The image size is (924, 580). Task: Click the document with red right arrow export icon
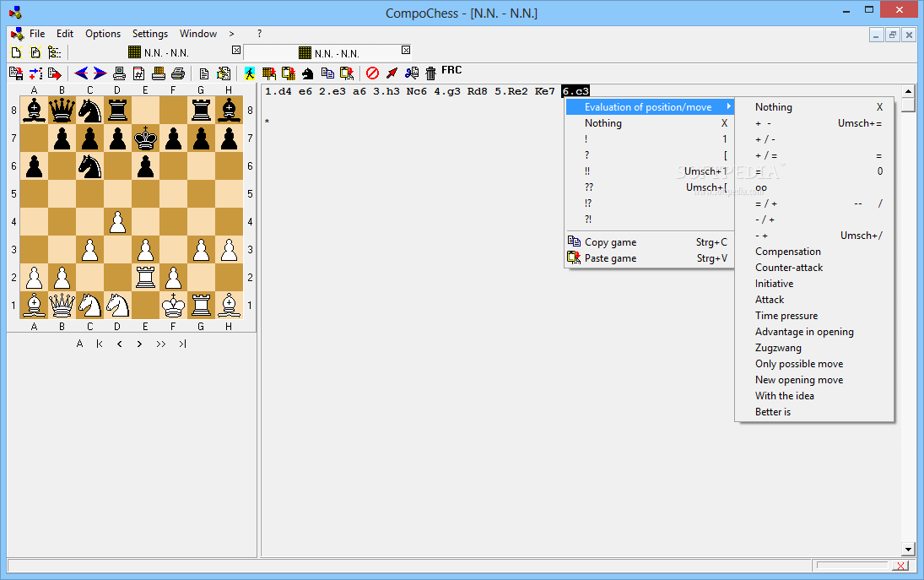(x=55, y=73)
